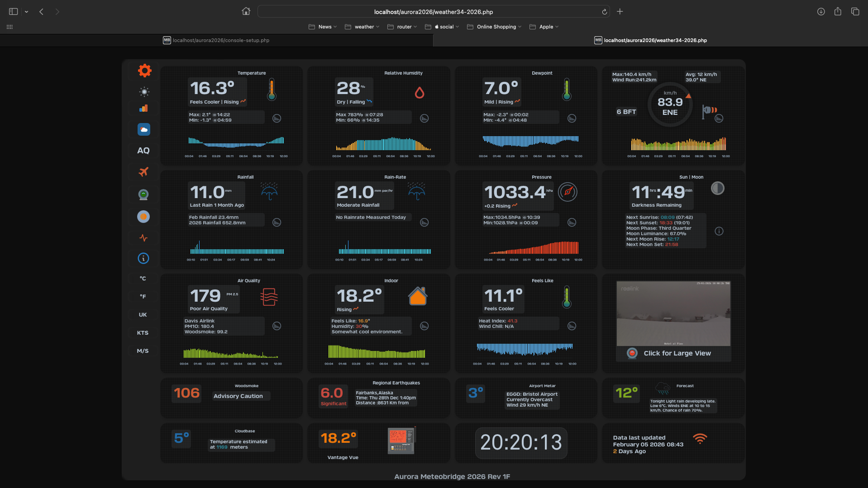Viewport: 868px width, 488px height.
Task: Click the orange airplane icon
Action: click(x=143, y=172)
